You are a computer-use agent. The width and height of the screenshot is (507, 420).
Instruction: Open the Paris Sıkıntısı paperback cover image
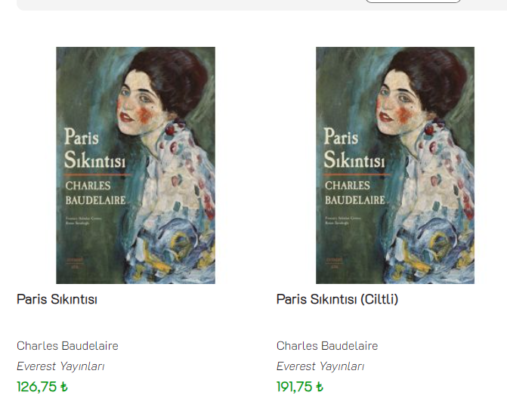pos(135,165)
